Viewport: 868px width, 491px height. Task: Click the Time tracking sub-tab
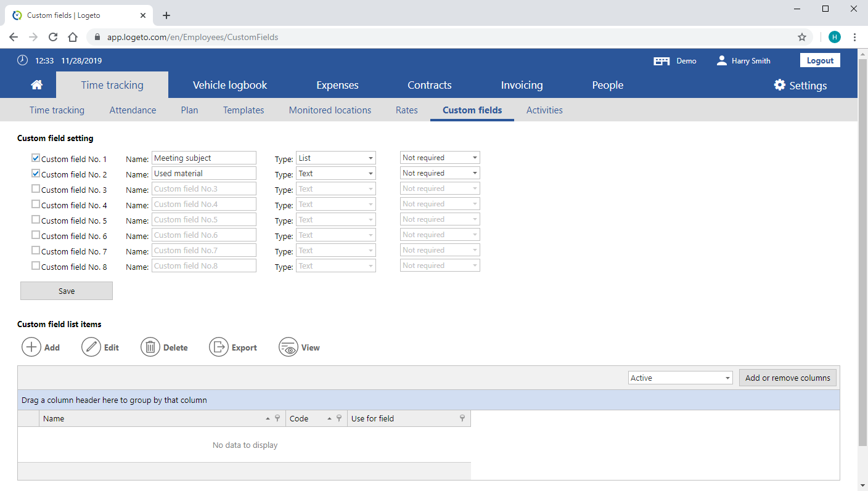[57, 110]
